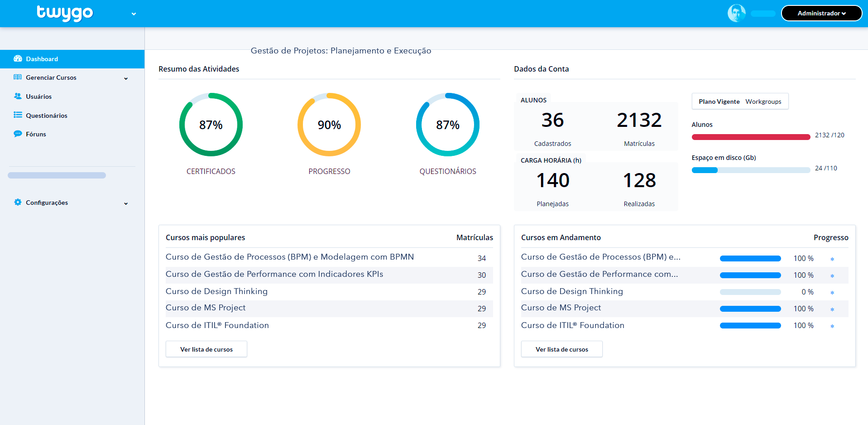The image size is (868, 425).
Task: Expand the Configurações submenu chevron
Action: pos(126,203)
